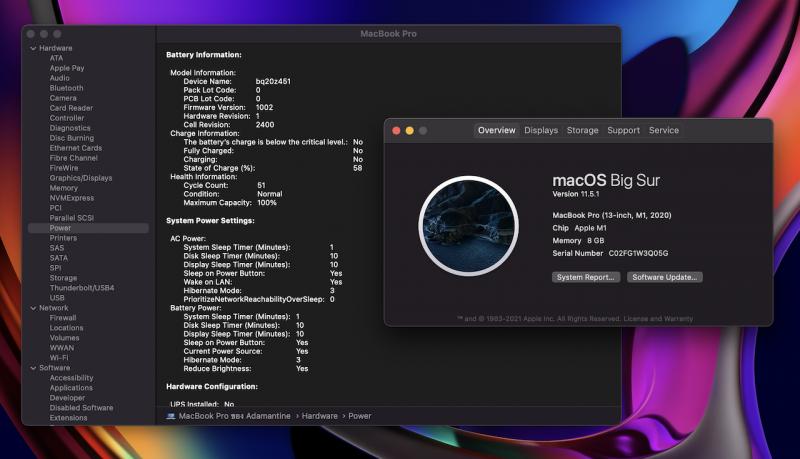Collapse the Hardware section chevron

(x=33, y=48)
